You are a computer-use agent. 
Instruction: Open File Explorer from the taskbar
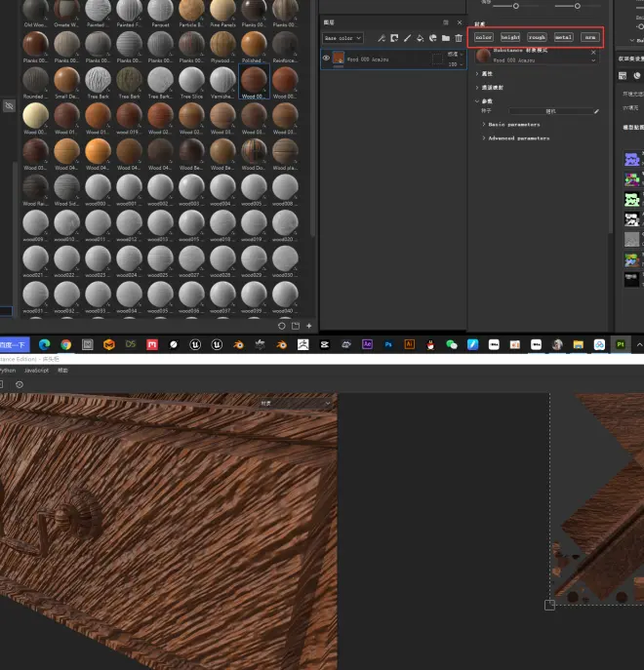(x=579, y=344)
